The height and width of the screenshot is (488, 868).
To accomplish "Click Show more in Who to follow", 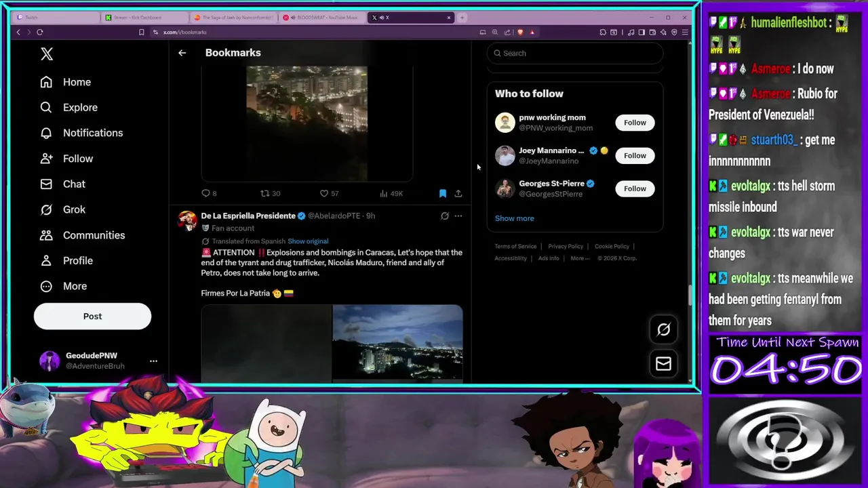I will click(x=514, y=218).
